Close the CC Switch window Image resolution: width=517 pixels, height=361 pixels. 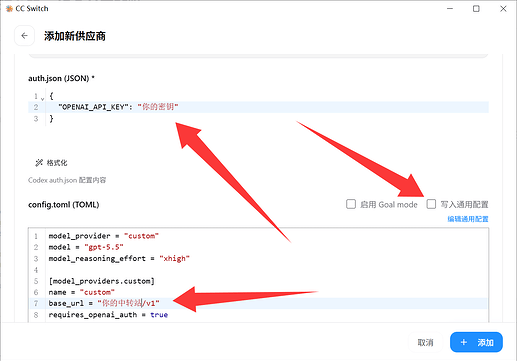click(503, 9)
